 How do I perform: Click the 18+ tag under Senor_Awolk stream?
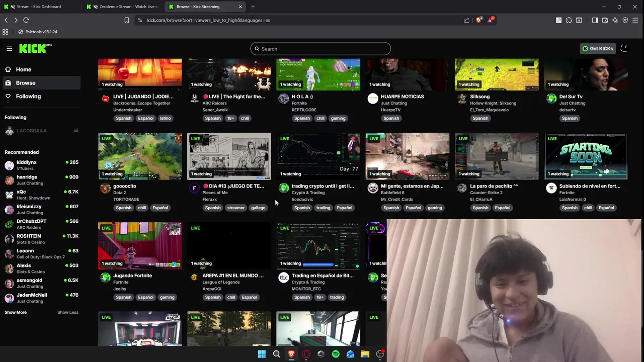coord(230,118)
